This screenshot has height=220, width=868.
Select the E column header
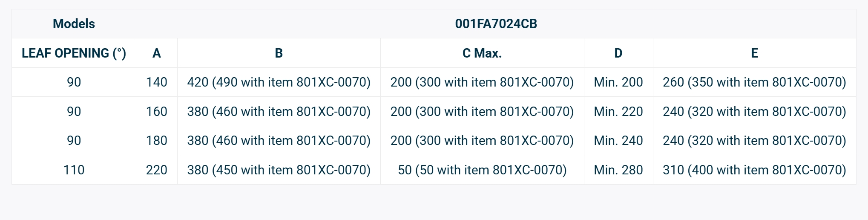point(754,53)
